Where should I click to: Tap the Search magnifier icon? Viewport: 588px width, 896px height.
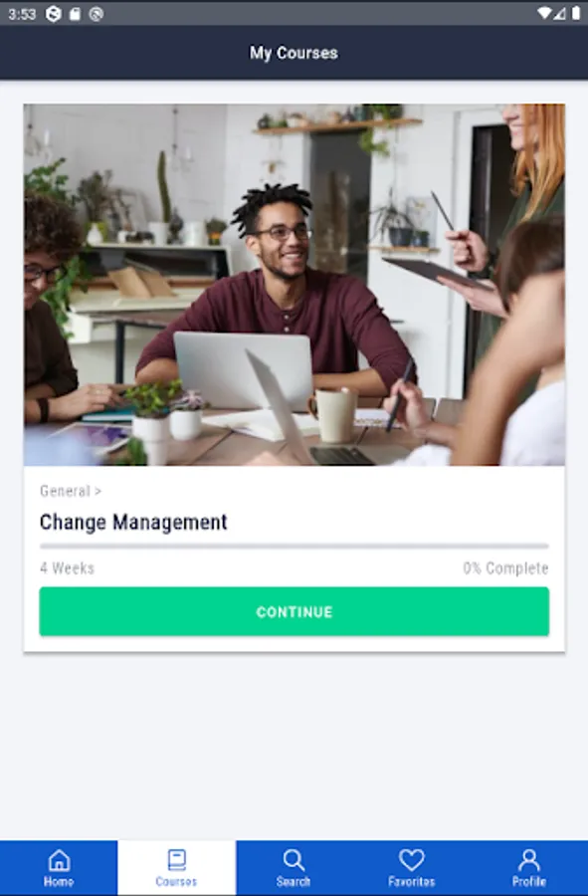[x=294, y=860]
